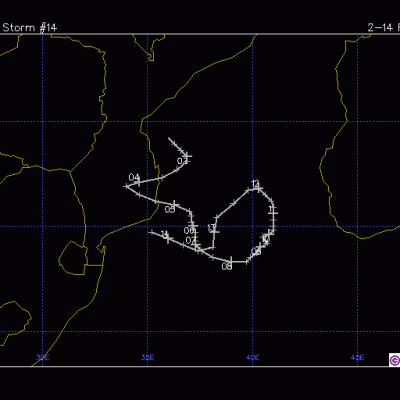Select the 06 date marker on the track
400x400 pixels.
coord(189,231)
